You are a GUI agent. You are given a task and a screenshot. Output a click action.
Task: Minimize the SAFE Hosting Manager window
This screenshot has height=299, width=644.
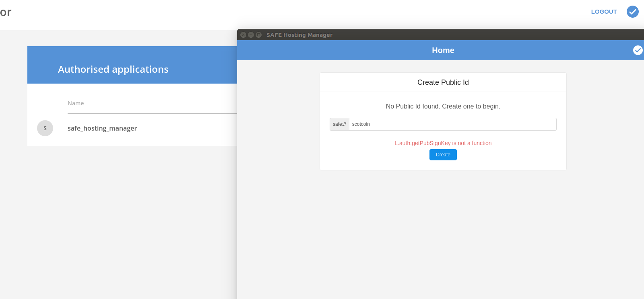click(251, 35)
